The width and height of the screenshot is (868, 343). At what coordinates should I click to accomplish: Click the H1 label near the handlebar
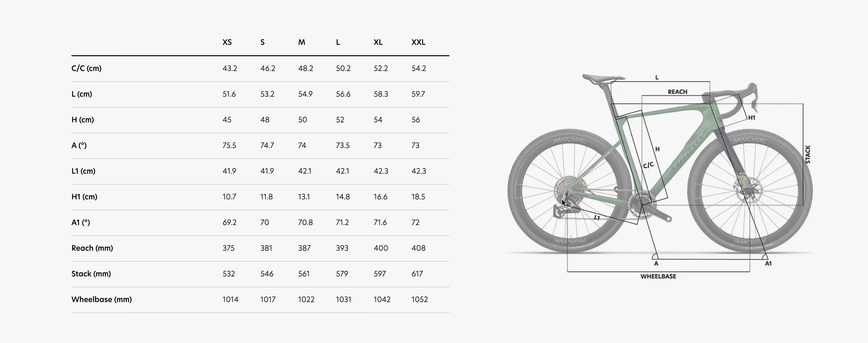click(751, 118)
